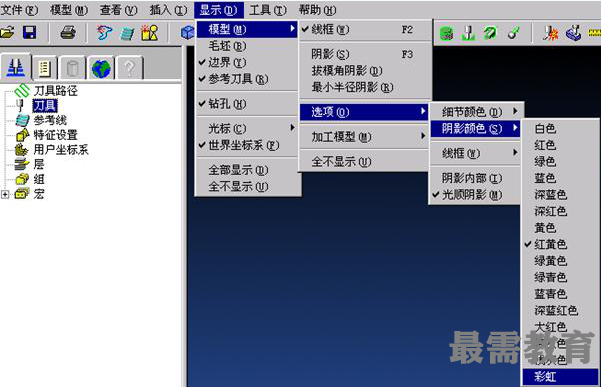Open the 模型 (M) menu in menu bar
The height and width of the screenshot is (387, 601).
(x=69, y=10)
